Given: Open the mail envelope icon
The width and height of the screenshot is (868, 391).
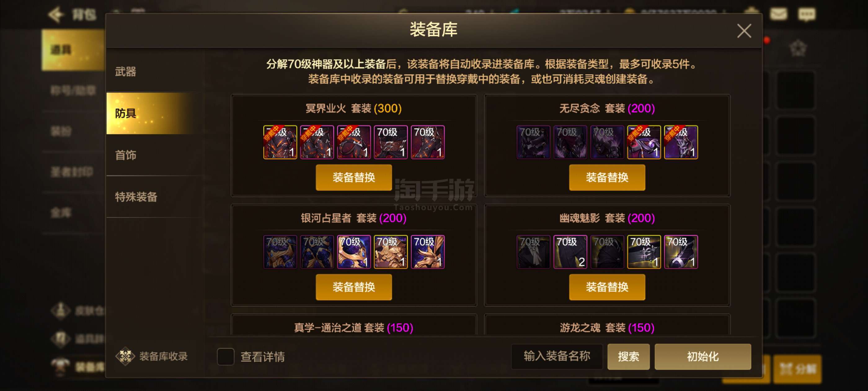Looking at the screenshot, I should (x=779, y=14).
